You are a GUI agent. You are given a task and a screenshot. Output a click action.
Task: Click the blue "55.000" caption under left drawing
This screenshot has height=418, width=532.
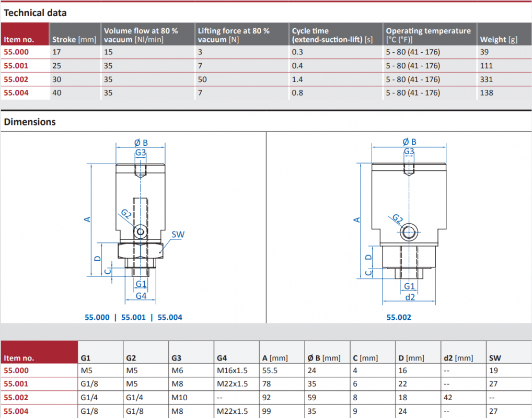click(97, 317)
